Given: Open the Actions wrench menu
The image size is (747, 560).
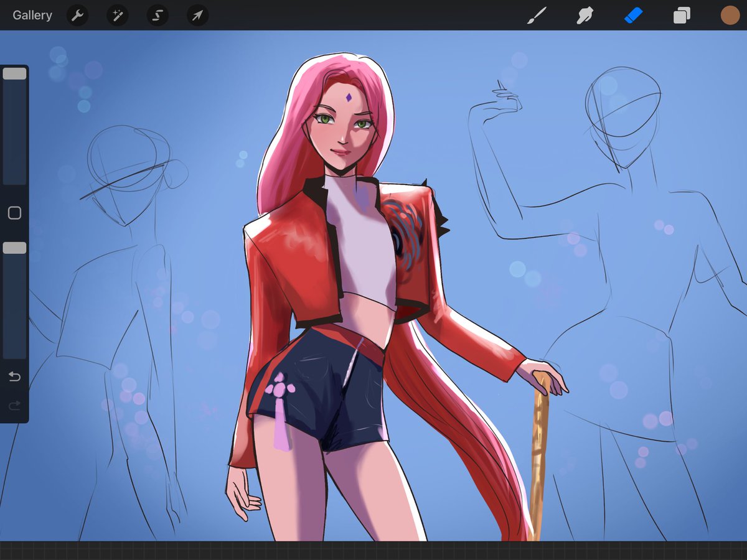Looking at the screenshot, I should (77, 16).
